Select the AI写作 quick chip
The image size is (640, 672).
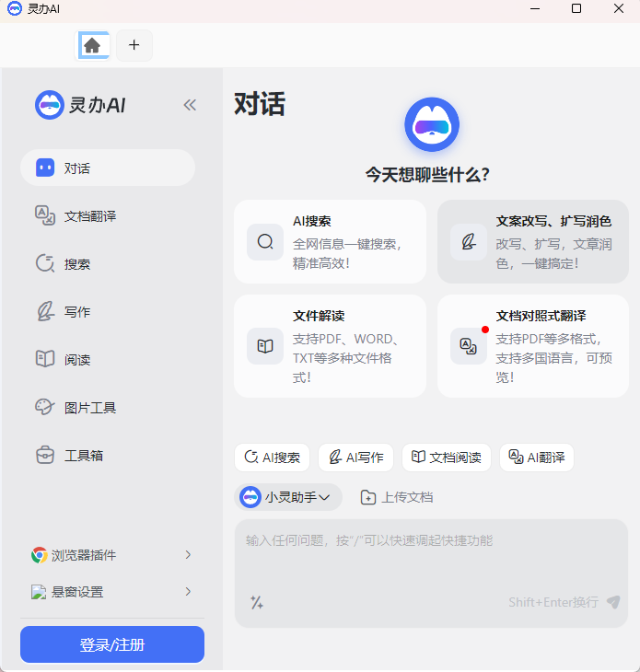[355, 458]
